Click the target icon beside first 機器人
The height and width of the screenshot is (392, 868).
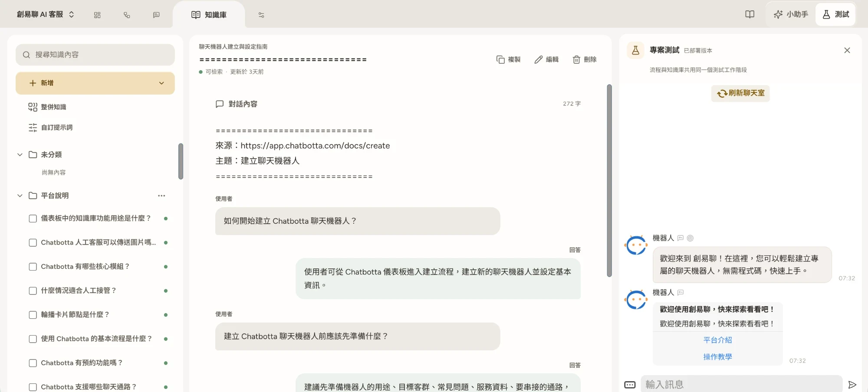click(x=690, y=238)
